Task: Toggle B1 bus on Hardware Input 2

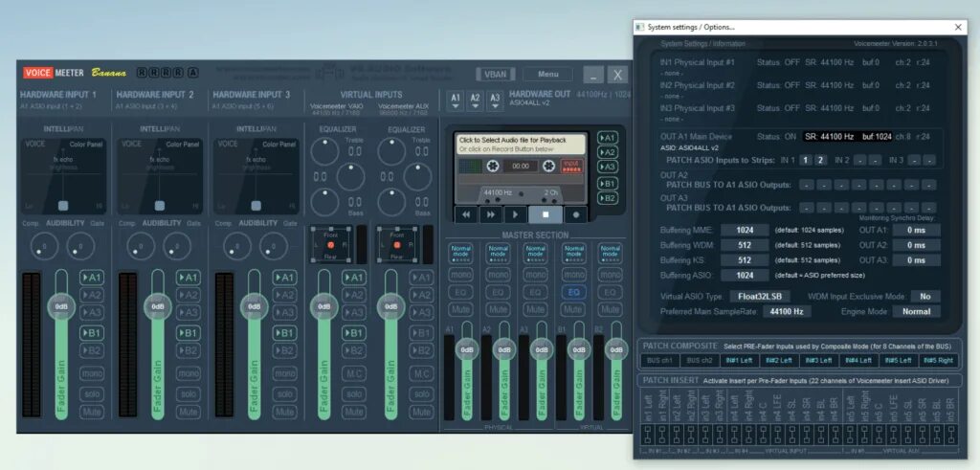Action: (x=189, y=333)
